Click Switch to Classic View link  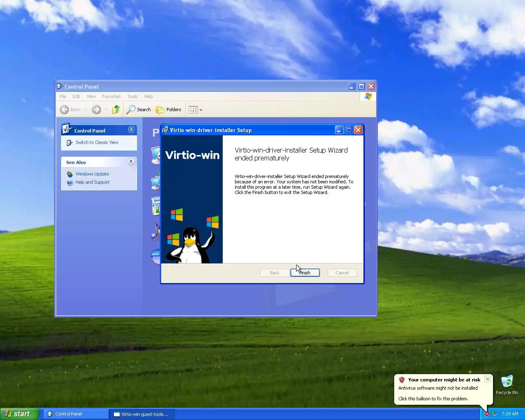point(97,142)
